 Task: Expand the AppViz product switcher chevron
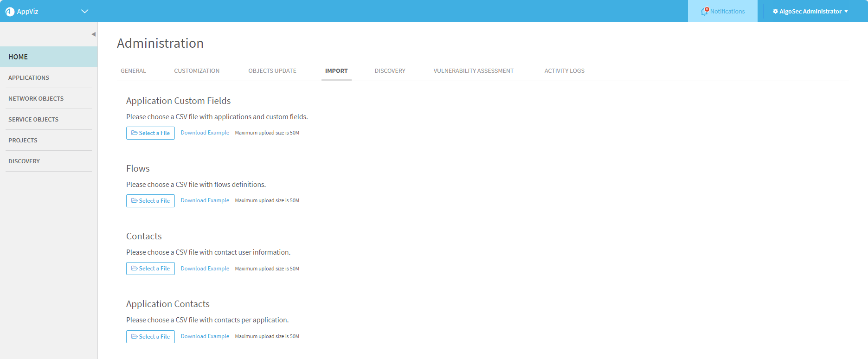pos(84,12)
